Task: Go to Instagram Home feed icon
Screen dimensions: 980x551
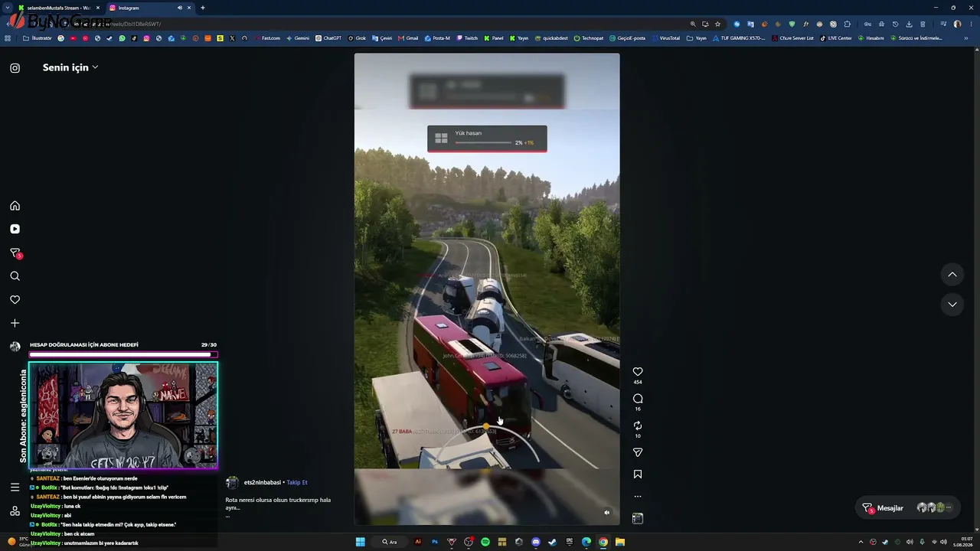Action: click(15, 206)
